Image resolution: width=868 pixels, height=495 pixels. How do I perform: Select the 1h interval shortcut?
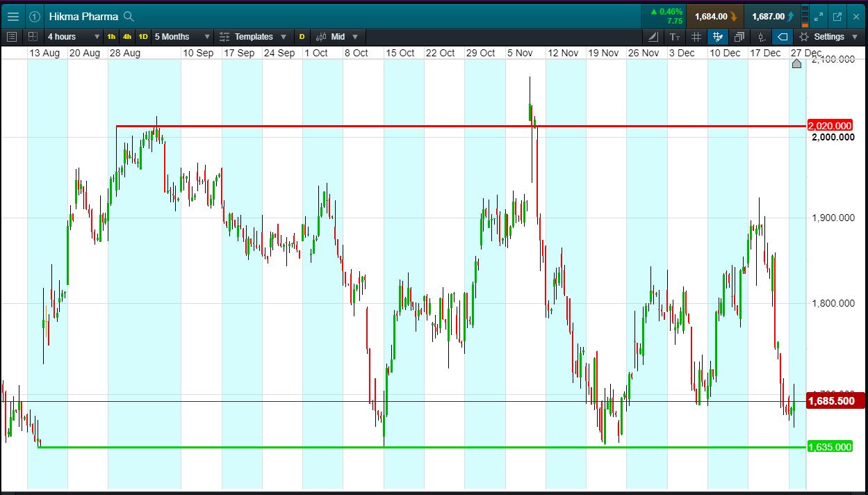tap(111, 37)
